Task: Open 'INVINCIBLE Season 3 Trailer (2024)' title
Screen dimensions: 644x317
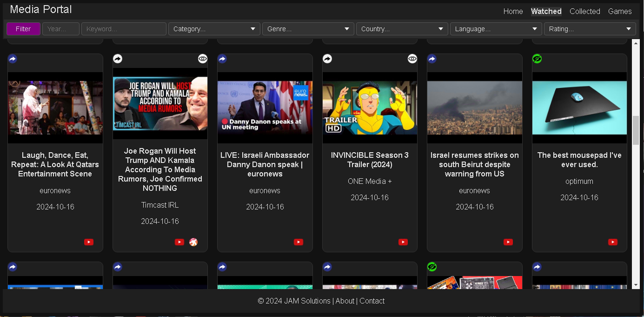Action: 370,160
